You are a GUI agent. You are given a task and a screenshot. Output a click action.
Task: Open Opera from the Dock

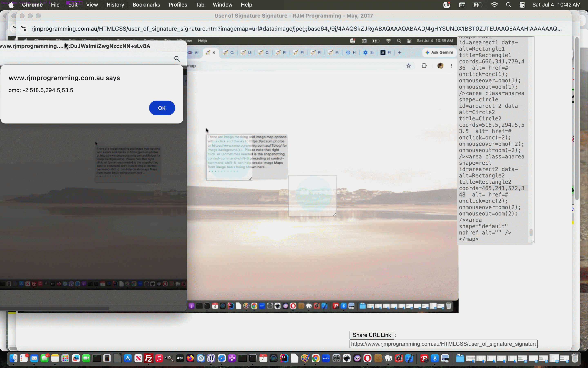(x=367, y=358)
